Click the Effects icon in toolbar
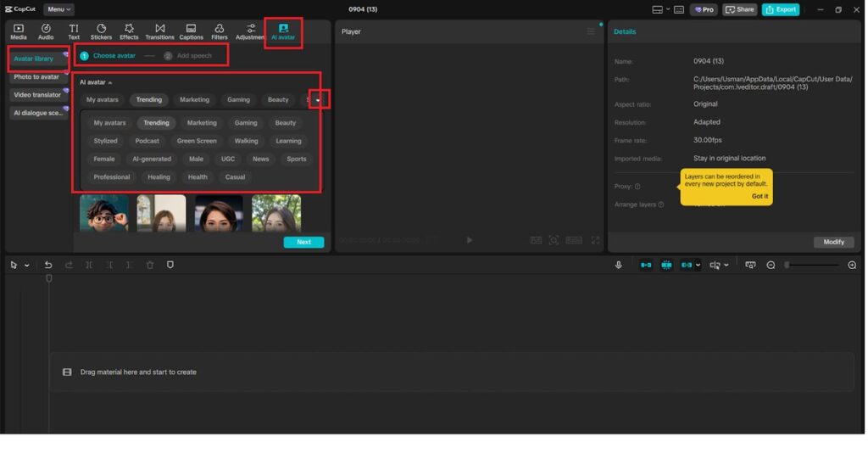Screen dimensions: 868x459 [x=129, y=31]
